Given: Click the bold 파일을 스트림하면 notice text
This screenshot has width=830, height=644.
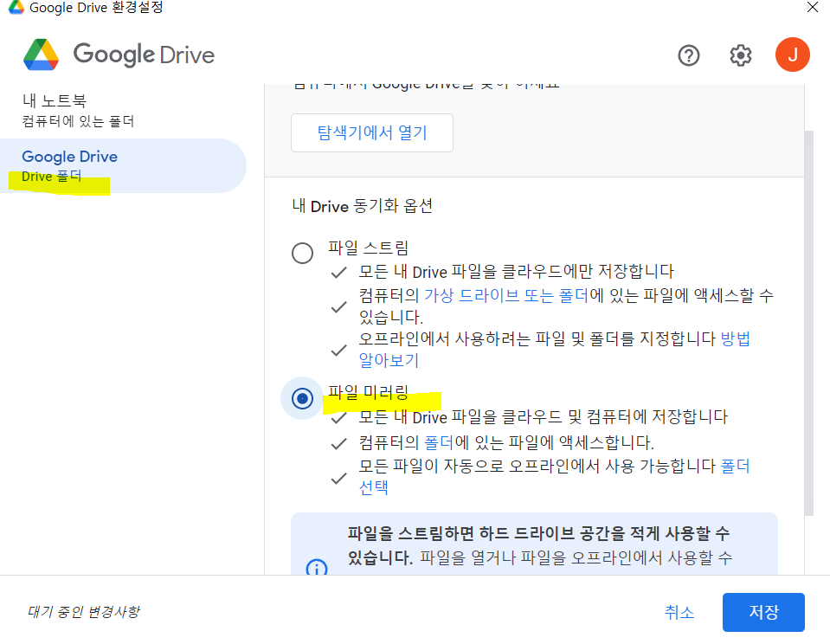Looking at the screenshot, I should pyautogui.click(x=539, y=545).
